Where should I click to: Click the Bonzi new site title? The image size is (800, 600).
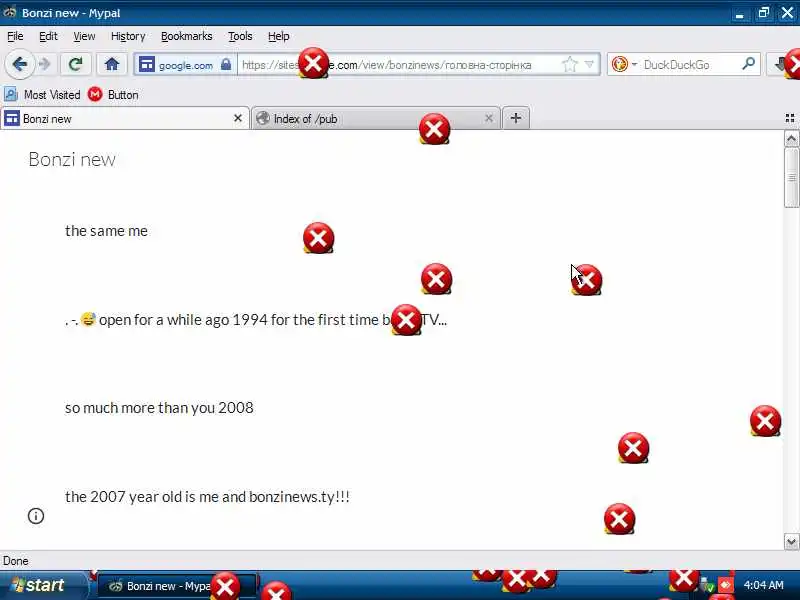pos(72,160)
